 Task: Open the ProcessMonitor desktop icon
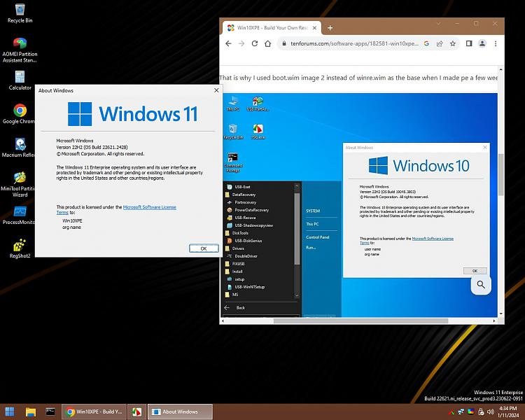tap(18, 215)
